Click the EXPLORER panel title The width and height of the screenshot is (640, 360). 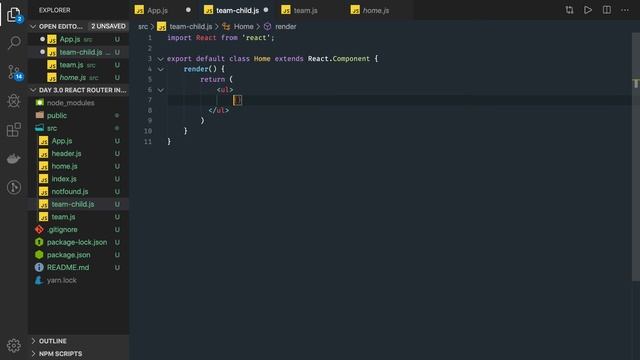pos(55,10)
